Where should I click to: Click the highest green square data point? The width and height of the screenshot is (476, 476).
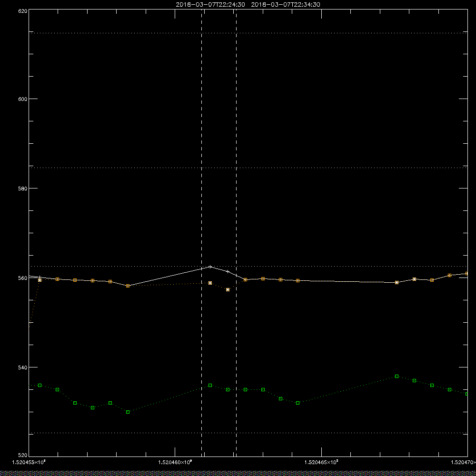click(x=397, y=377)
